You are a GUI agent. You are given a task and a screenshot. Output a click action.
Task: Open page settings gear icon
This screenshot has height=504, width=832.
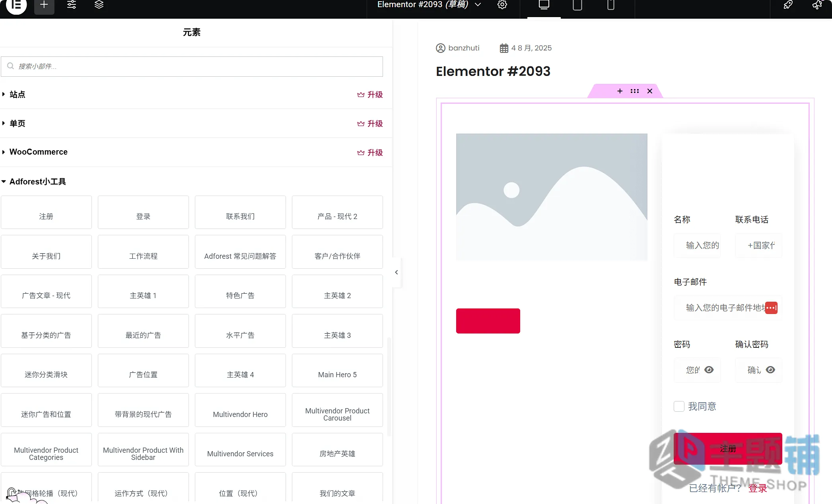502,5
